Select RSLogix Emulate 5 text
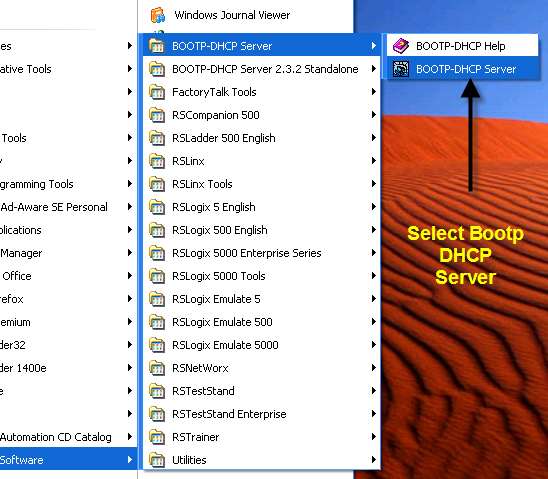548x479 pixels. point(216,299)
